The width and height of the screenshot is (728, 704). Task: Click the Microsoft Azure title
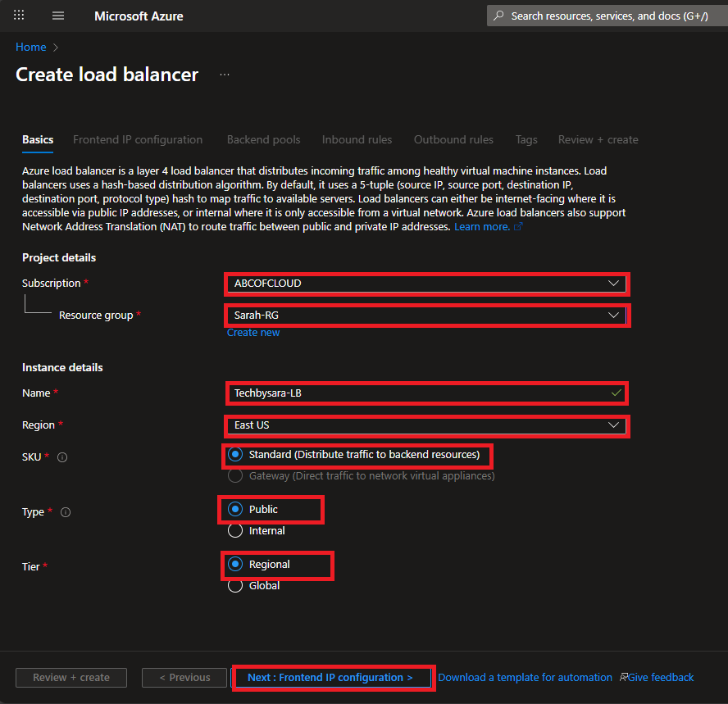click(139, 16)
